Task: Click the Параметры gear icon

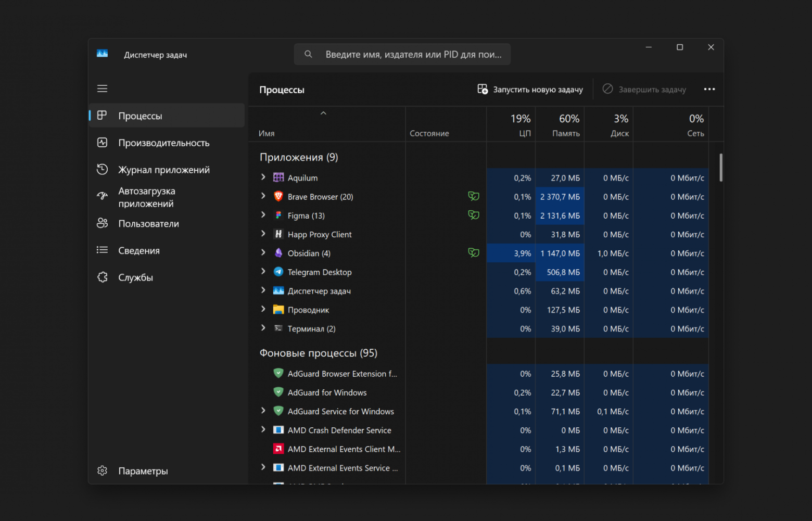Action: pos(103,471)
